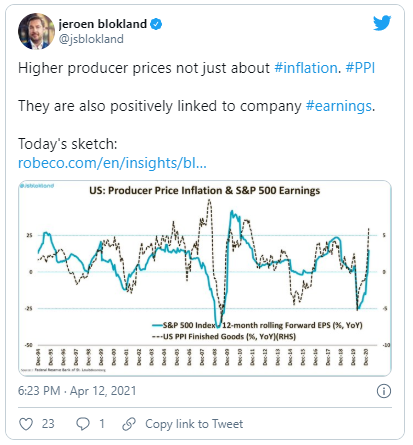The width and height of the screenshot is (413, 445).
Task: Click the reply count of 1
Action: (102, 424)
